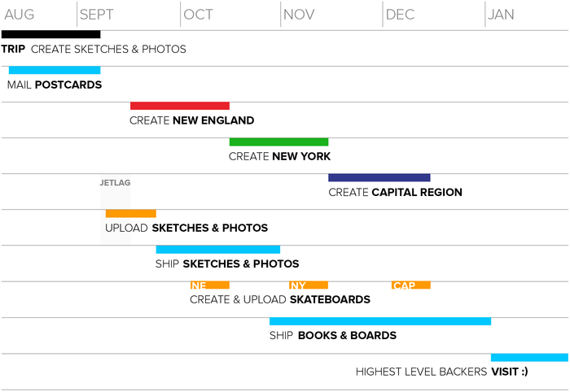The image size is (570, 392).
Task: Select the JAN month header
Action: point(501,15)
